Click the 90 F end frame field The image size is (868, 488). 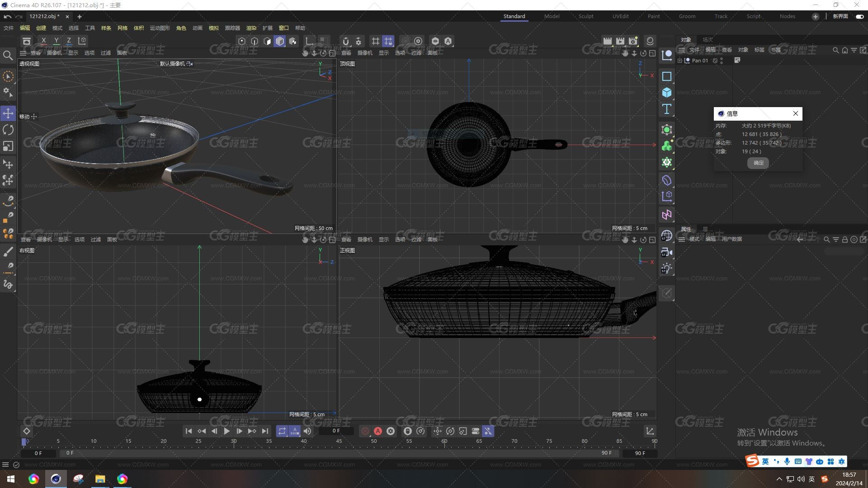pos(640,453)
